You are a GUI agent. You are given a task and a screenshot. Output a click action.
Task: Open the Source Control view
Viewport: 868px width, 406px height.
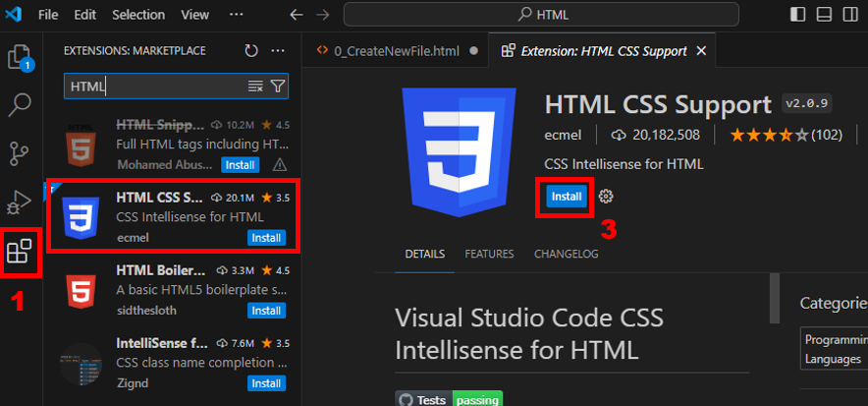pyautogui.click(x=21, y=153)
